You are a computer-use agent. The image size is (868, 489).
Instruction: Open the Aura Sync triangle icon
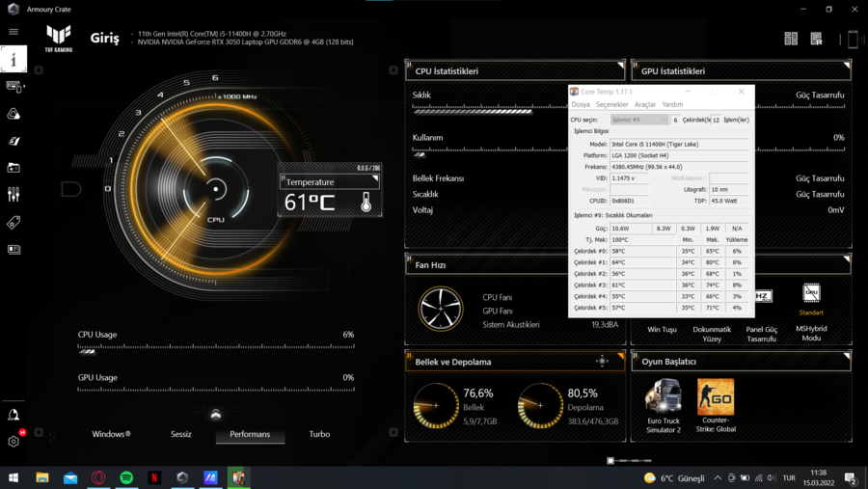click(14, 114)
